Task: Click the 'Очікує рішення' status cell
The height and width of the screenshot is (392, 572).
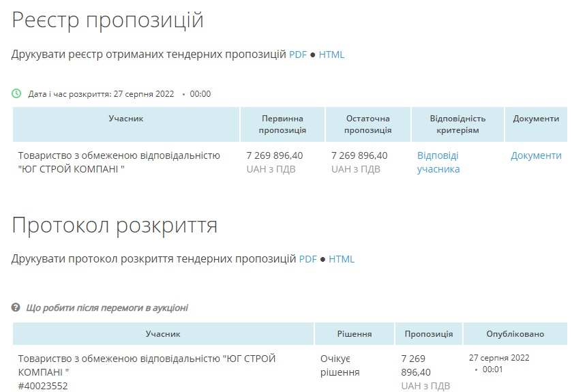Action: pos(340,365)
